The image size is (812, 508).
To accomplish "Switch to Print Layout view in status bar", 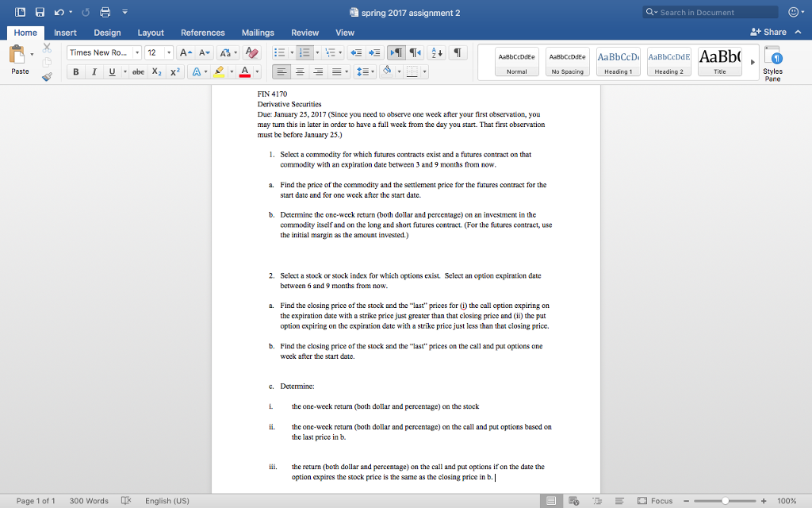I will point(551,500).
